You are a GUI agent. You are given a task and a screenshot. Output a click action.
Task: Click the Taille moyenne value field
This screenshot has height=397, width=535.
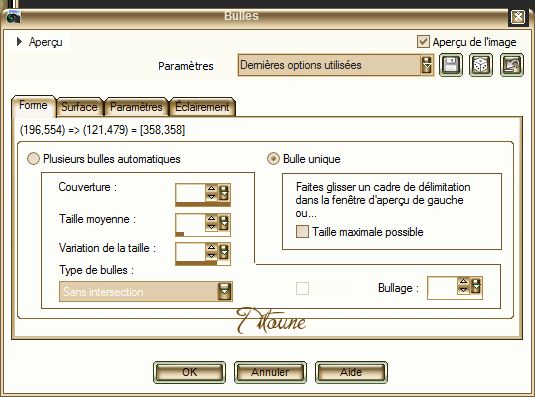(x=190, y=222)
